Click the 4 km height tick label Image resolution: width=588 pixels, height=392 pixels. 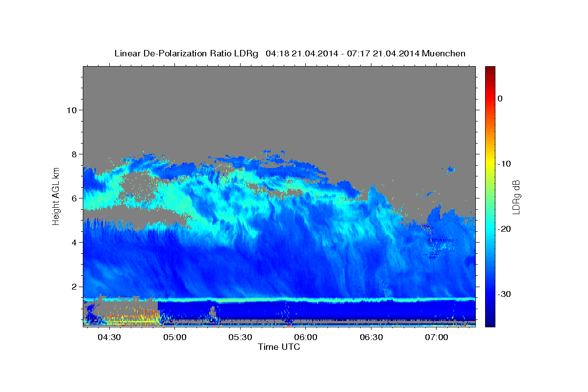73,242
